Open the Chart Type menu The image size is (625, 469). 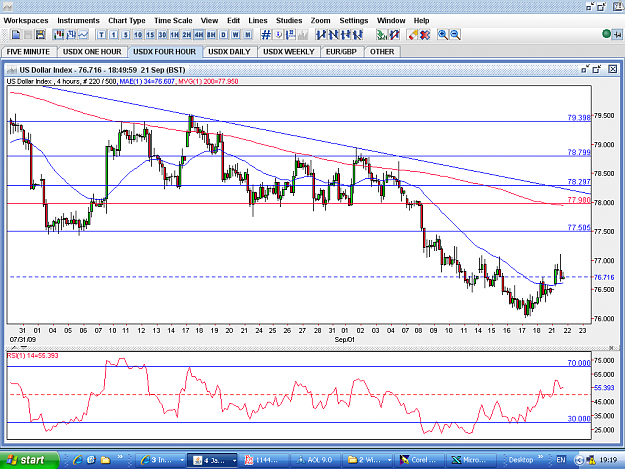127,21
